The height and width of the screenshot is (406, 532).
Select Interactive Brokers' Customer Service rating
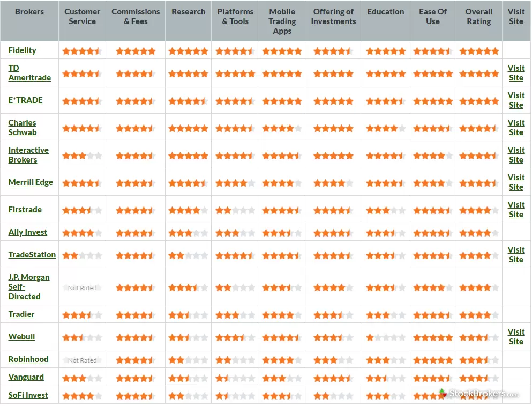tap(81, 156)
